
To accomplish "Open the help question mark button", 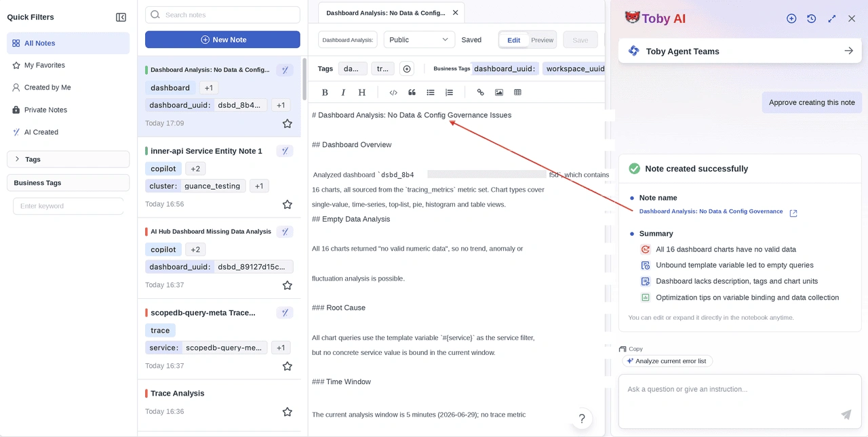I will point(582,419).
